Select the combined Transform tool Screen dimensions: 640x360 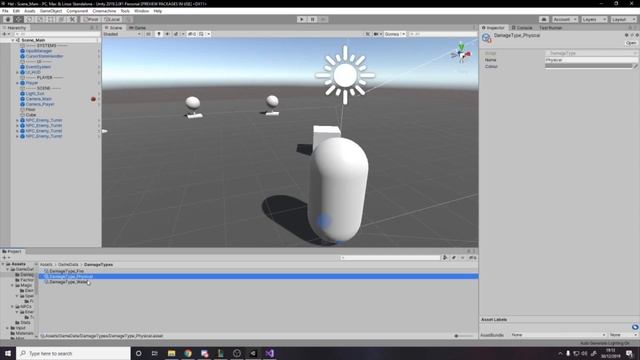pyautogui.click(x=62, y=19)
